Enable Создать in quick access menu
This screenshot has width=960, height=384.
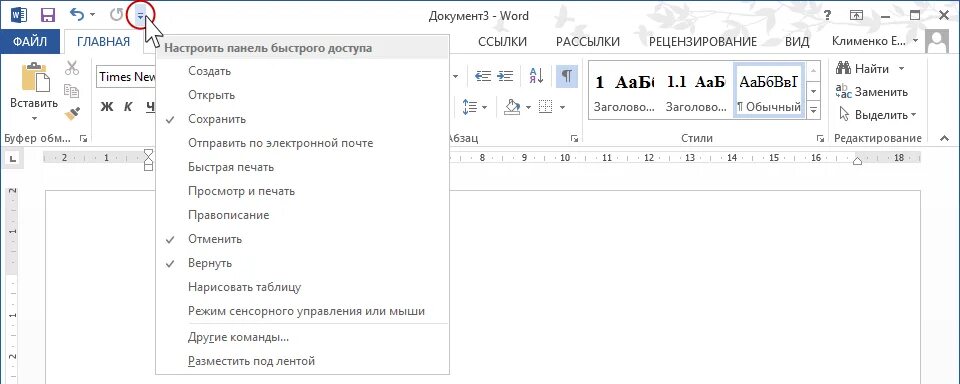(302, 71)
